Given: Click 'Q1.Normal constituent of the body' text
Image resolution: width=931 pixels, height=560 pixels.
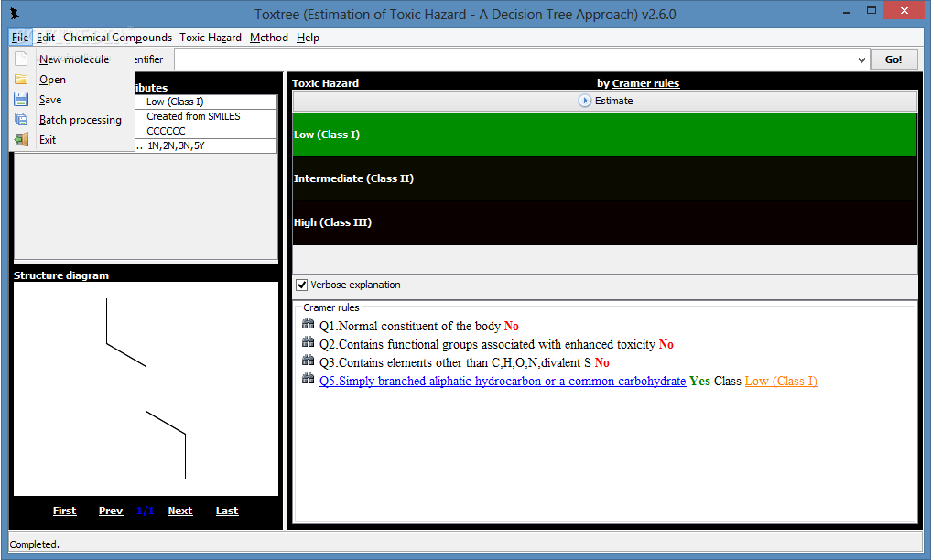Looking at the screenshot, I should click(x=410, y=326).
